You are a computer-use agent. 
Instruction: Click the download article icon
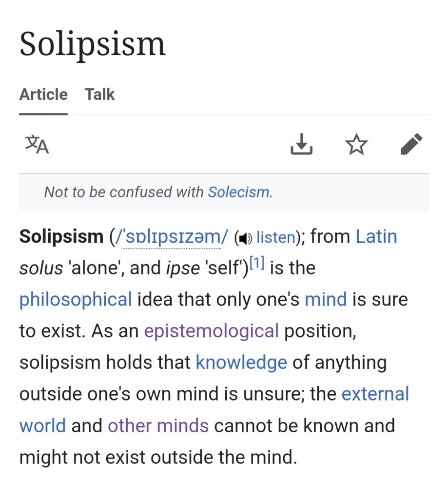coord(301,144)
